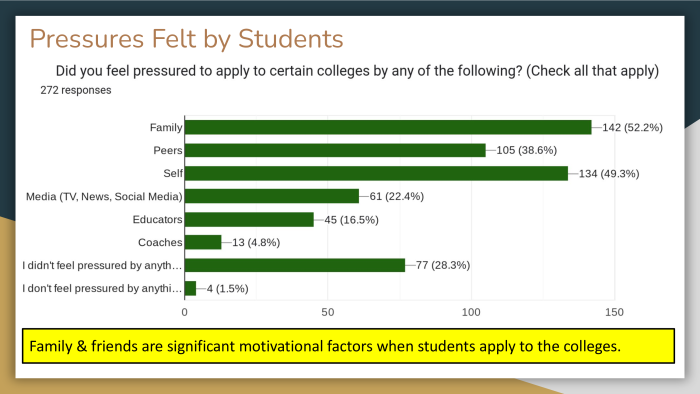Click the 134 (49.3%) data label
This screenshot has width=700, height=394.
click(x=609, y=174)
